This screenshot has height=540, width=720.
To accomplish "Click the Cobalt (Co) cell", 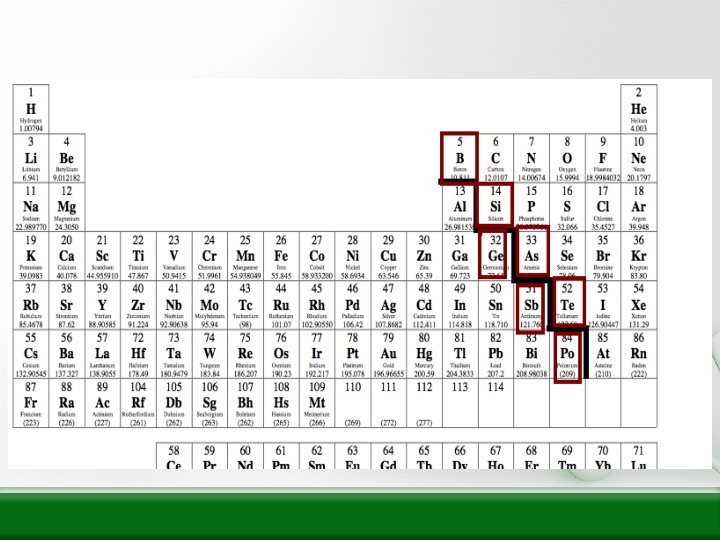I will [317, 256].
